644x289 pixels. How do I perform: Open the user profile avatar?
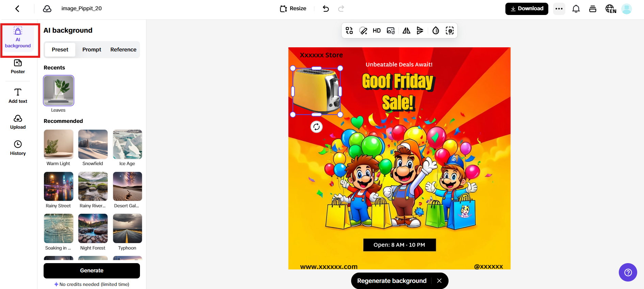point(626,9)
